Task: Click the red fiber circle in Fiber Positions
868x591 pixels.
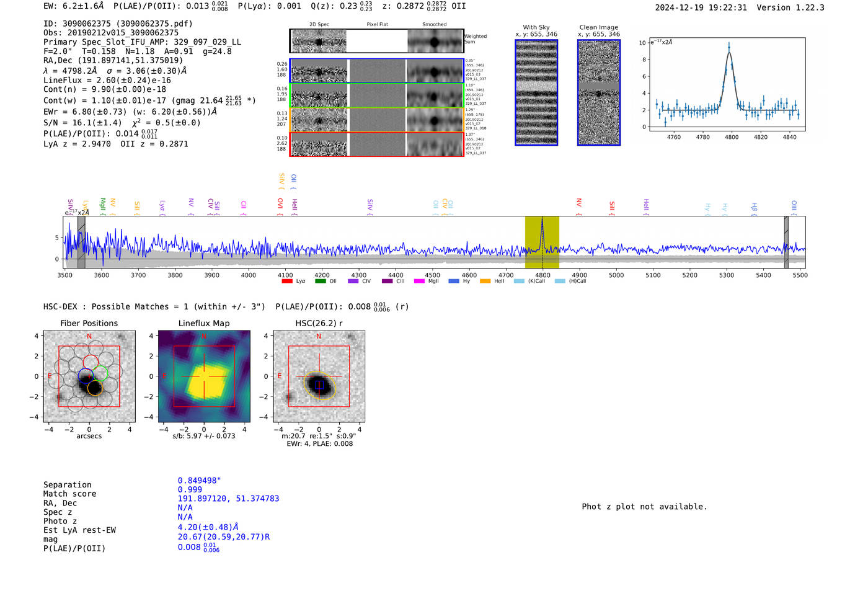Action: 91,363
